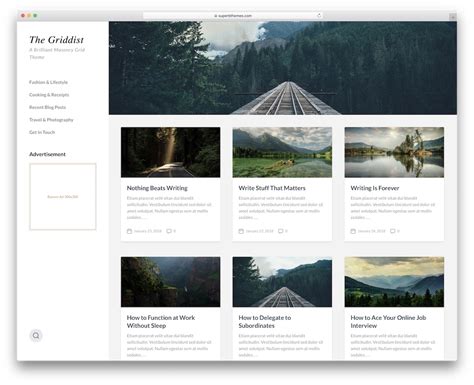Open How to Function at Work Without Sleep

[x=161, y=322]
